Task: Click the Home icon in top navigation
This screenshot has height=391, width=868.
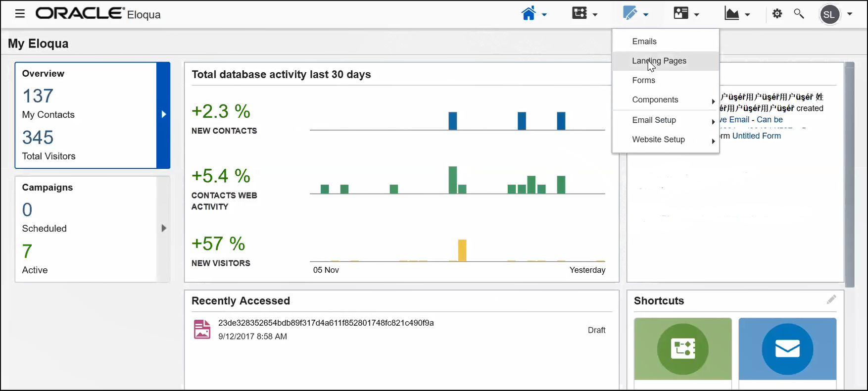Action: tap(529, 13)
